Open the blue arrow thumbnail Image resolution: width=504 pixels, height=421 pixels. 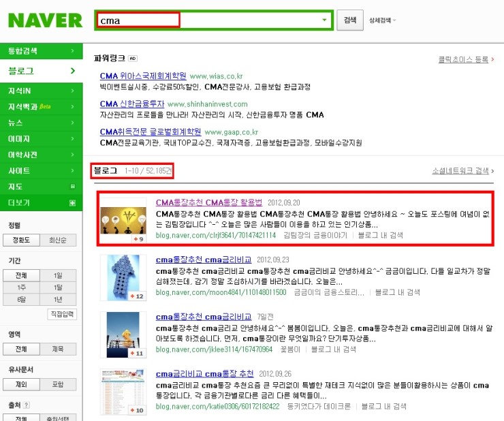pyautogui.click(x=123, y=277)
